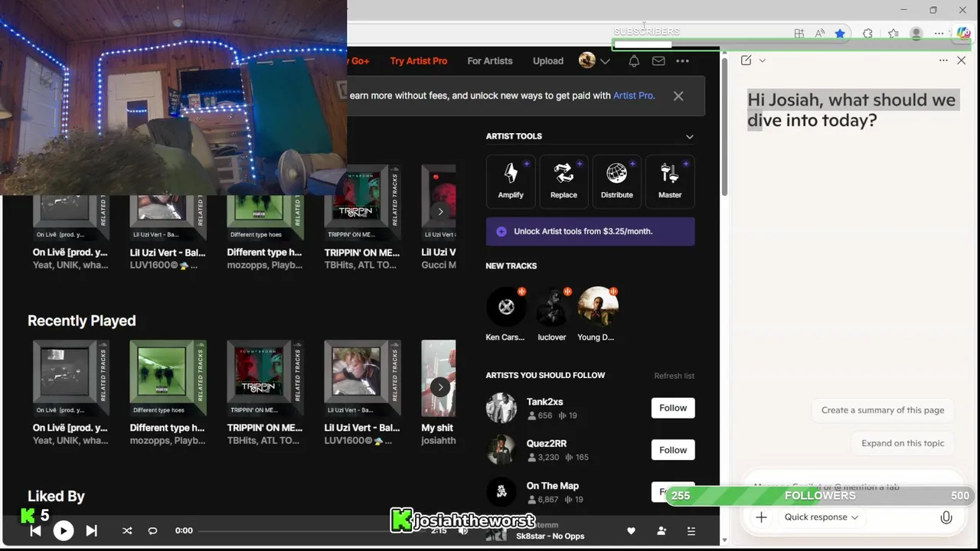
Task: Open browser Settings and more menu
Action: (939, 34)
